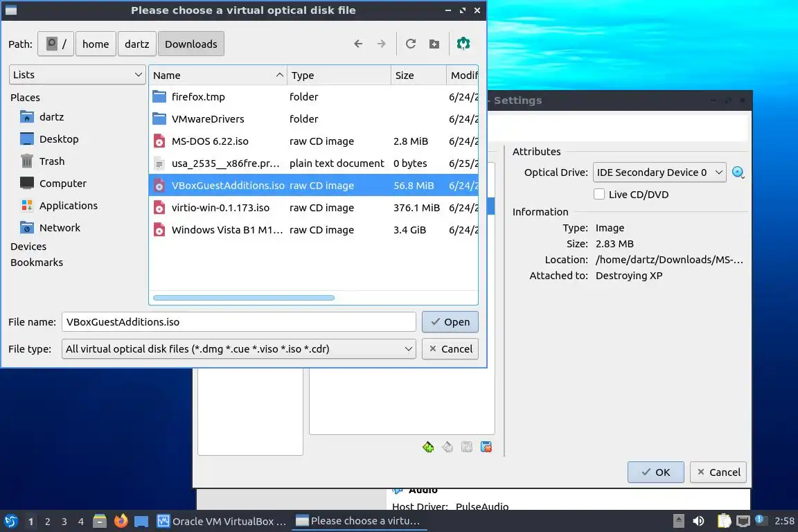Click OK in the Settings window

click(x=655, y=472)
